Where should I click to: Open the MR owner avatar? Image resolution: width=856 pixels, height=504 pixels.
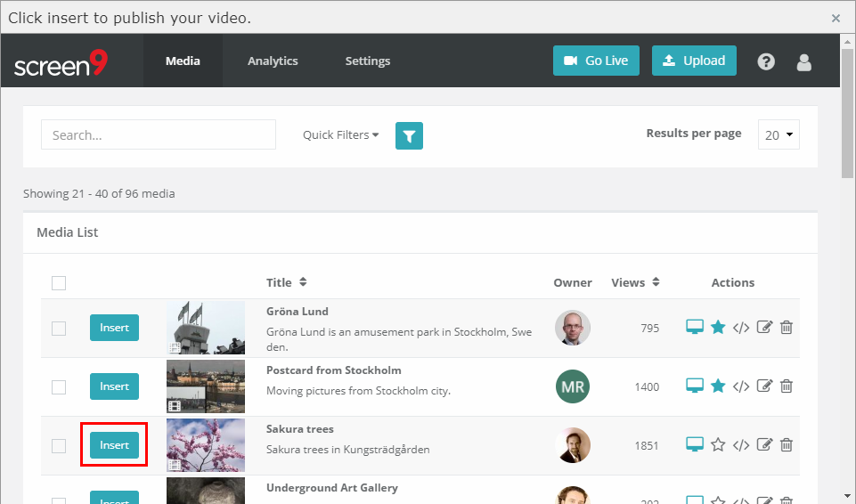(573, 386)
